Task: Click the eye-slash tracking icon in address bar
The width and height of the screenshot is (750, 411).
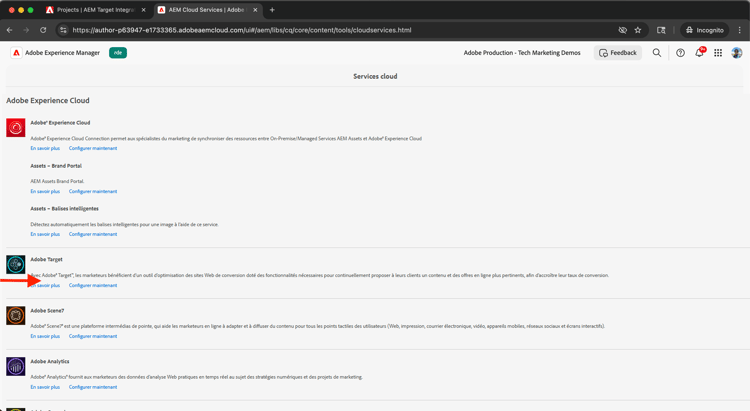Action: pyautogui.click(x=622, y=30)
